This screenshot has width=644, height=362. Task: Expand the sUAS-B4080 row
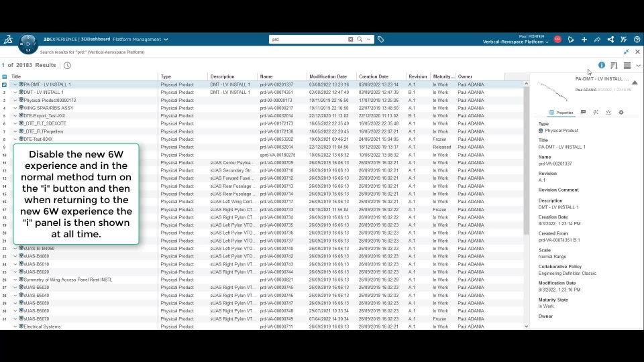tap(15, 256)
